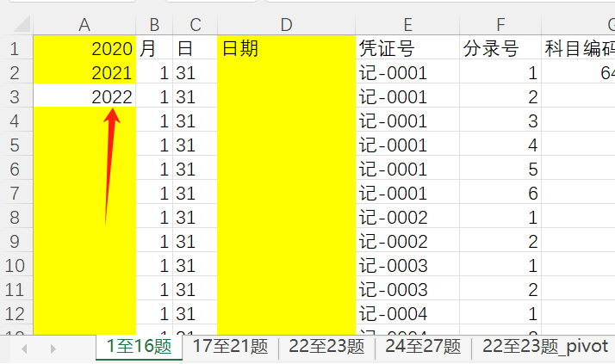615x364 pixels.
Task: Click day value 31 in row 5
Action: pos(195,144)
